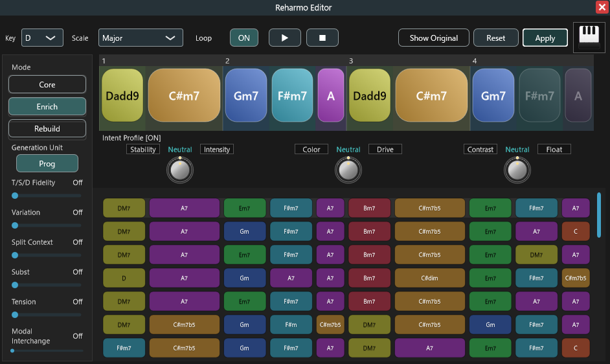Click the Reset button
Image resolution: width=610 pixels, height=364 pixels.
tap(495, 38)
